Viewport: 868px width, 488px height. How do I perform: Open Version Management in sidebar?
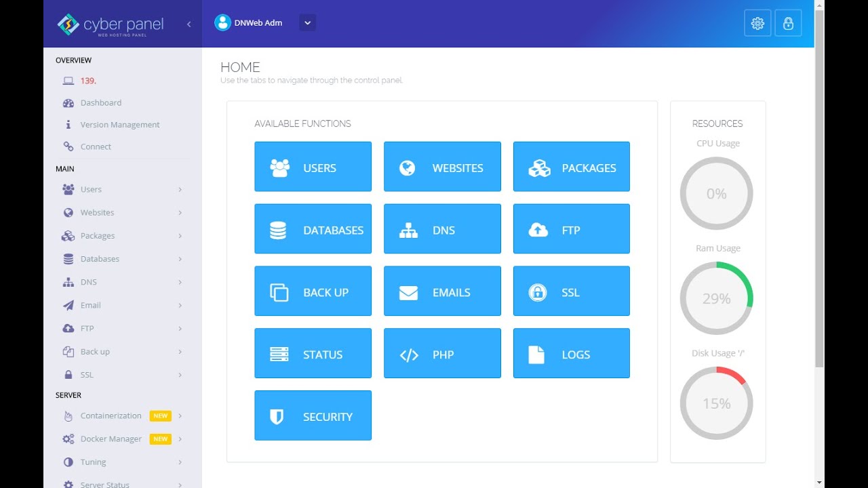pyautogui.click(x=120, y=125)
